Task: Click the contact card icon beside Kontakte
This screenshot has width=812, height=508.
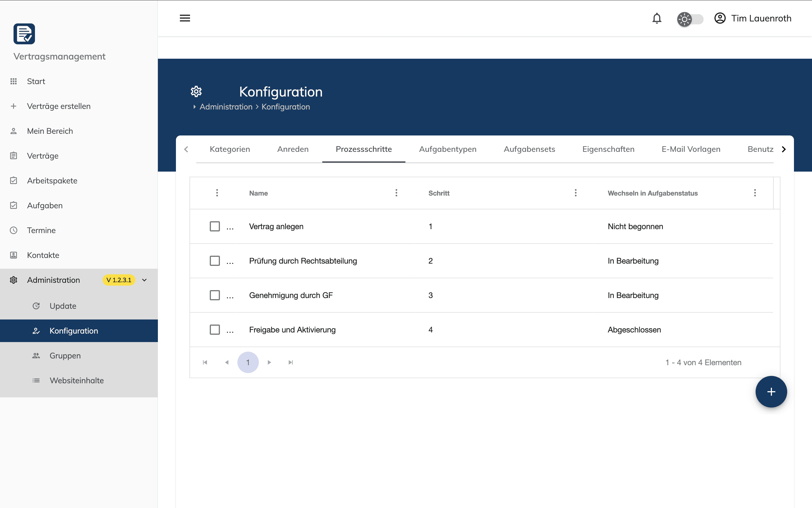Action: (14, 255)
